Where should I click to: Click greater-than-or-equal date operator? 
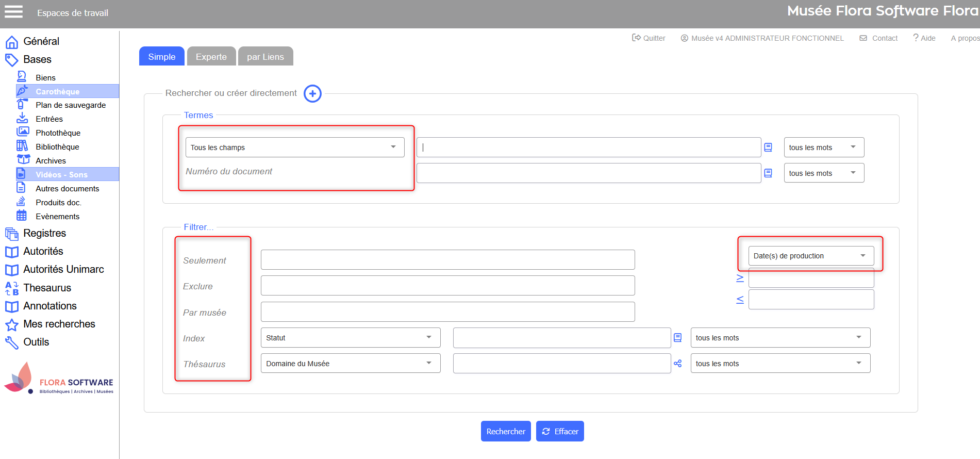coord(740,278)
